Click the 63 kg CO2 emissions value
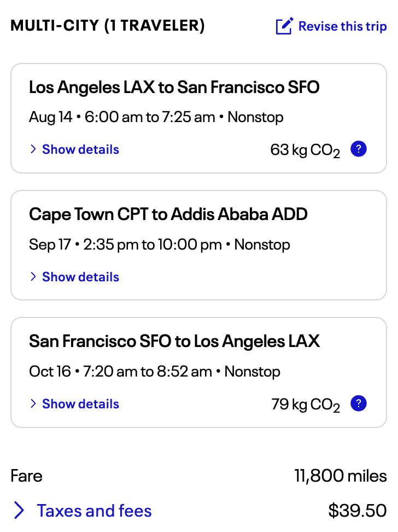Viewport: 398px width, 532px height. click(x=305, y=150)
